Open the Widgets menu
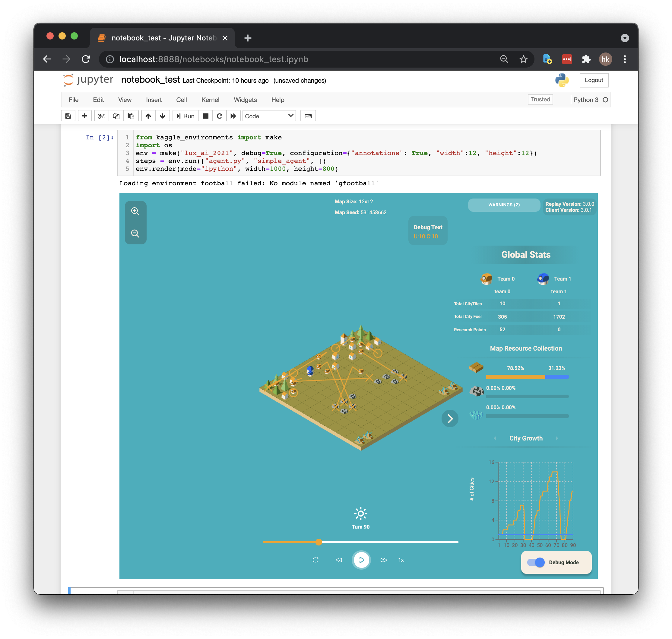 tap(245, 100)
